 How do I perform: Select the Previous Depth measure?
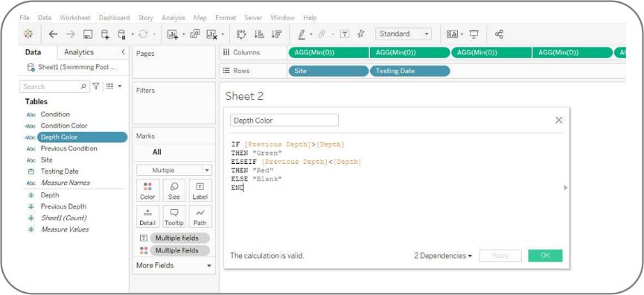(x=63, y=206)
